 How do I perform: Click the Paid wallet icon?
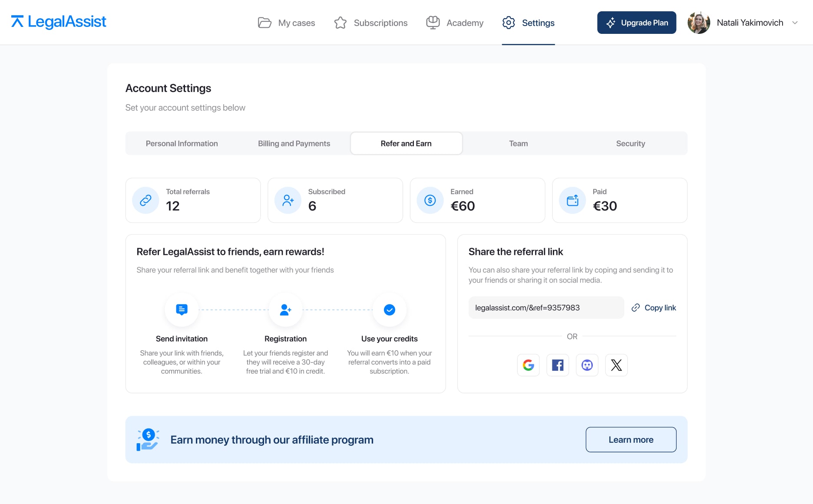572,200
